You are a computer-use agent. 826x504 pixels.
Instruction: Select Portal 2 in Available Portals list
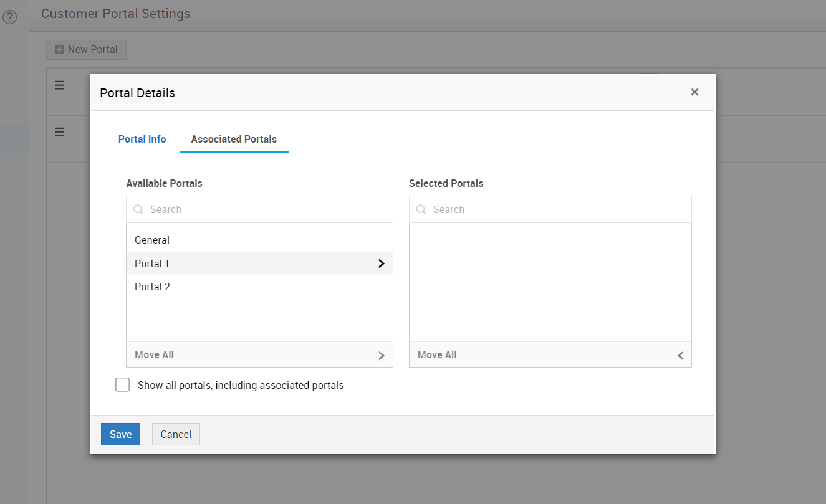153,287
